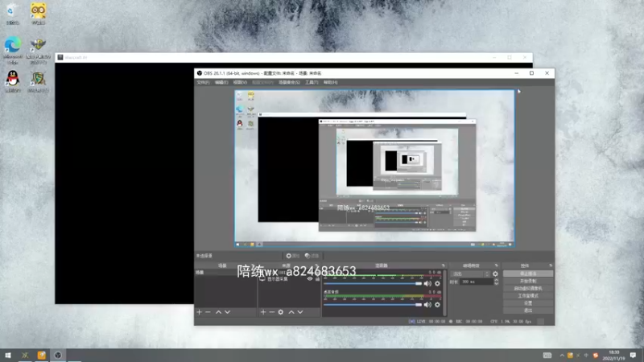Open the gear menu for the upper mixer channel

click(437, 284)
